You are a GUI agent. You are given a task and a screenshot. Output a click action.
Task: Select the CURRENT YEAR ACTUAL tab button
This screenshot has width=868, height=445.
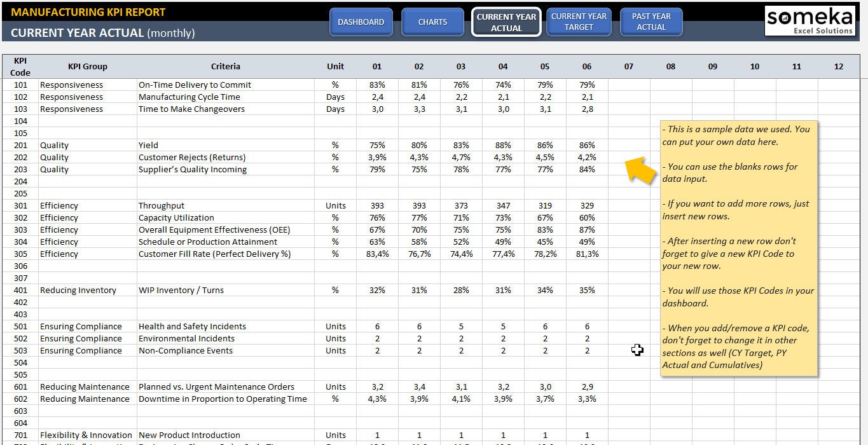tap(506, 21)
